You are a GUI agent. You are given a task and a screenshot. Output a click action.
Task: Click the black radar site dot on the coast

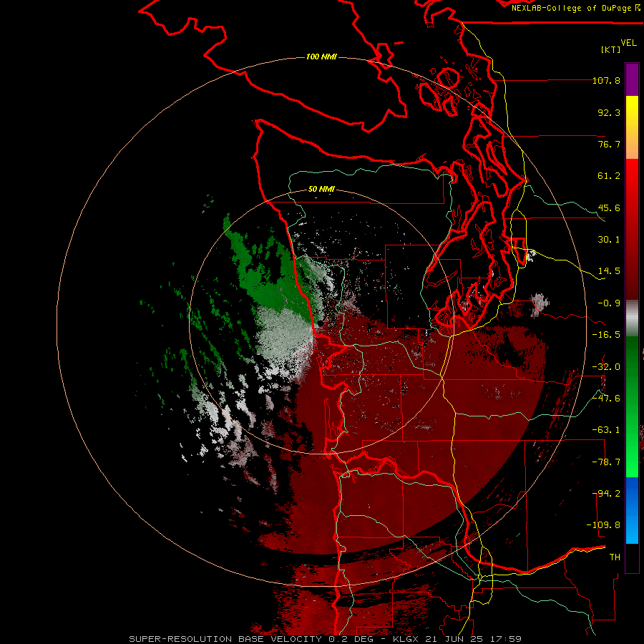coord(321,323)
